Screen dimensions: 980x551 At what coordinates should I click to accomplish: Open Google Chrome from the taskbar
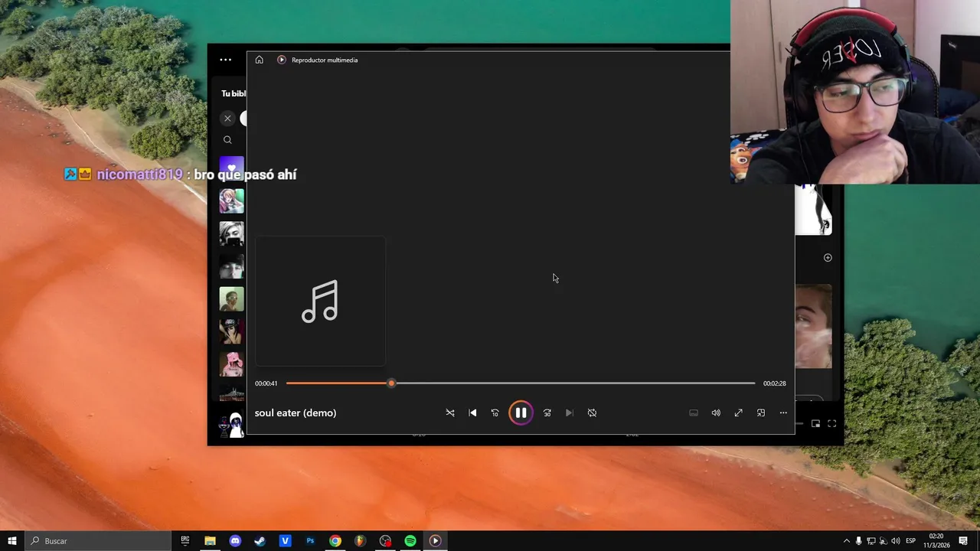[335, 541]
